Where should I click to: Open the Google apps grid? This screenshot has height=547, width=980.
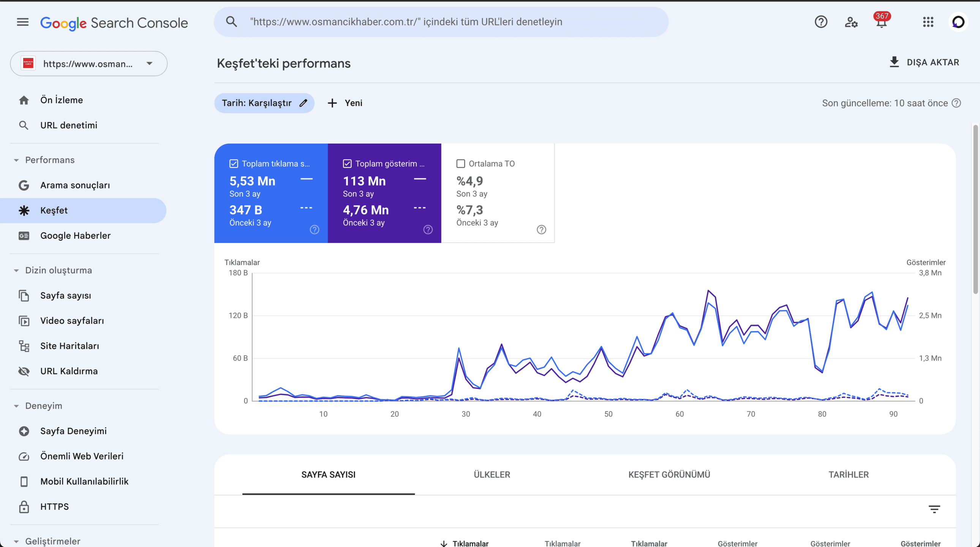(x=928, y=22)
